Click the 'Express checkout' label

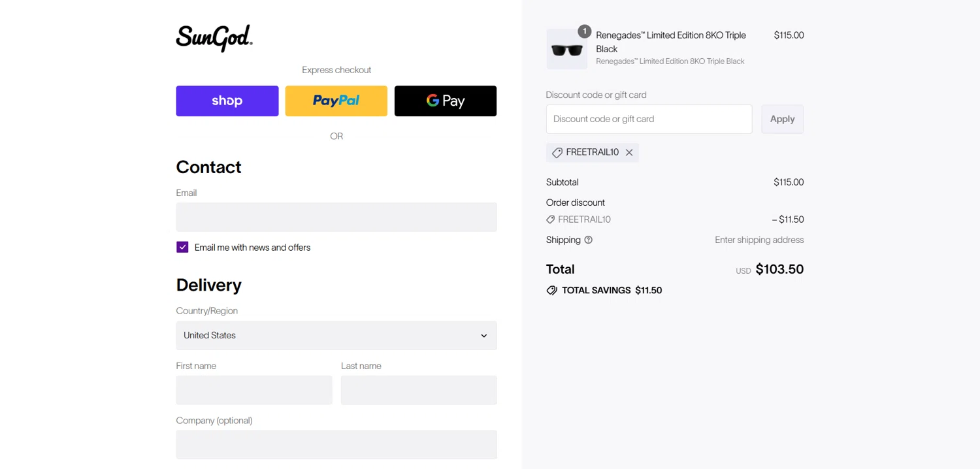click(x=336, y=70)
